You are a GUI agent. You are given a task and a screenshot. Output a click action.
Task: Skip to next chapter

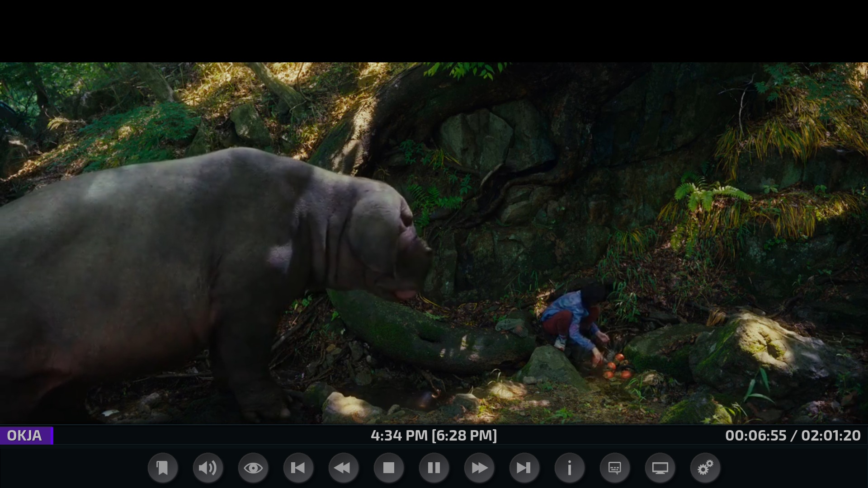(x=524, y=468)
